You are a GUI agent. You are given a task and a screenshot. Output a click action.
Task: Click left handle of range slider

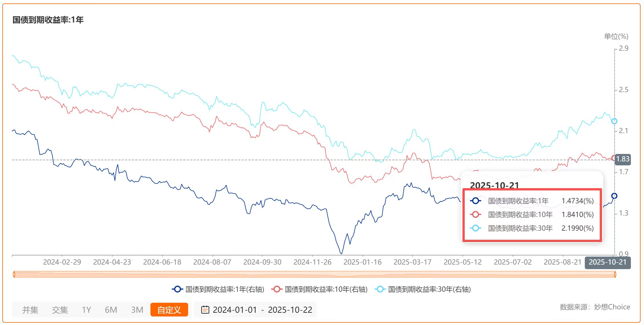coord(14,274)
